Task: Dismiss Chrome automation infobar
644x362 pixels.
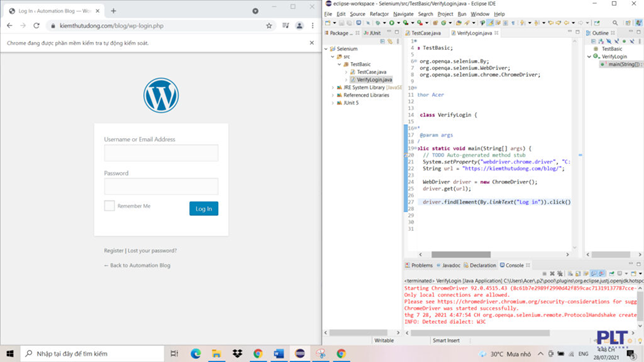Action: (x=312, y=43)
